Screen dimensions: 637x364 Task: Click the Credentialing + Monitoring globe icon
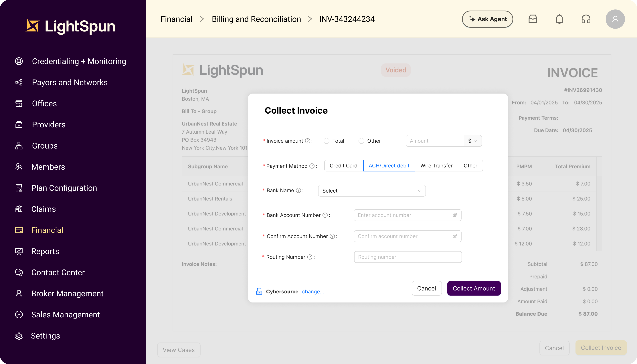point(19,61)
